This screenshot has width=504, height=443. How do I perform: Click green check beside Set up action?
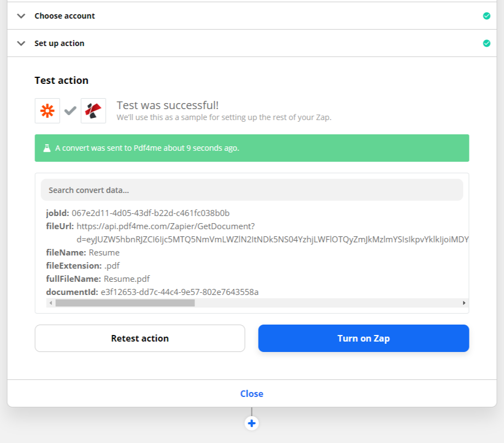[486, 43]
